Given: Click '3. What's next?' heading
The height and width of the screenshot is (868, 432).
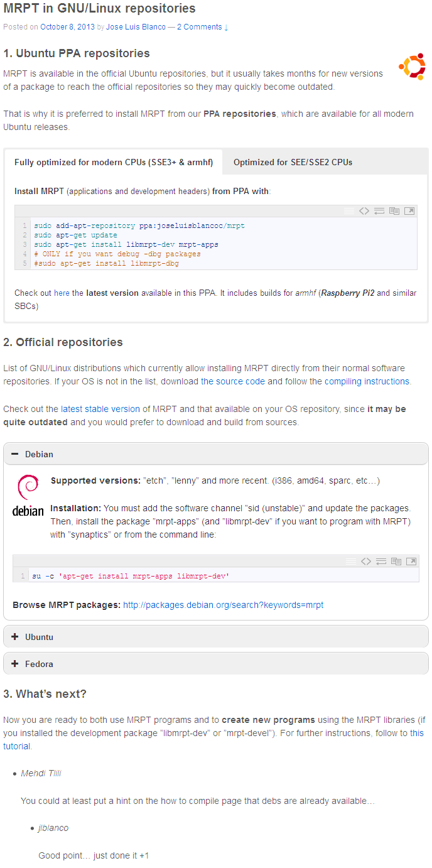Looking at the screenshot, I should pos(45,694).
